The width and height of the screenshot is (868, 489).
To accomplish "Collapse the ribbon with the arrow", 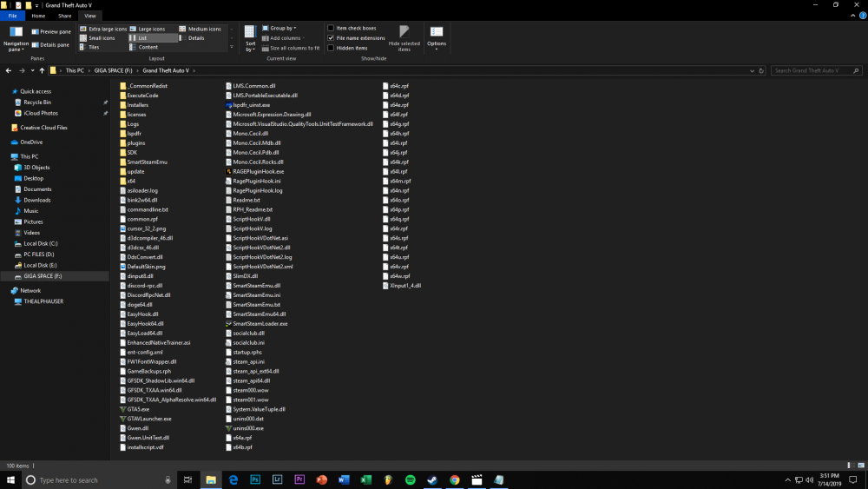I will (853, 16).
